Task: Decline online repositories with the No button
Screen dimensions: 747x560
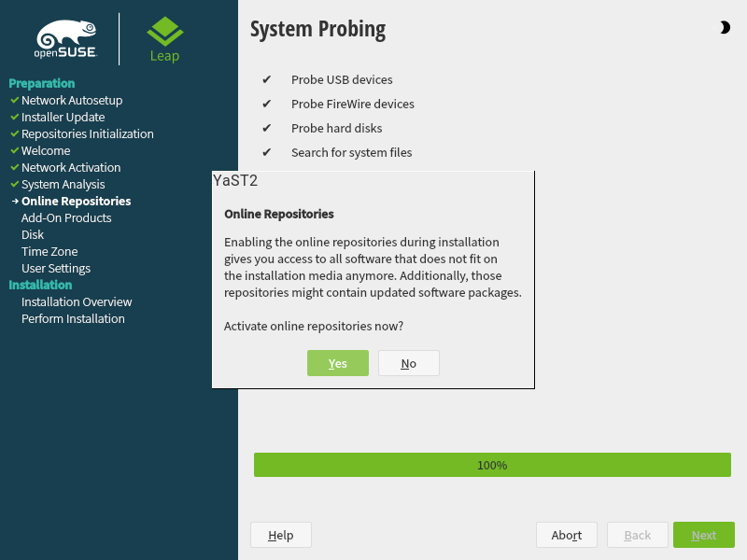Action: tap(408, 363)
